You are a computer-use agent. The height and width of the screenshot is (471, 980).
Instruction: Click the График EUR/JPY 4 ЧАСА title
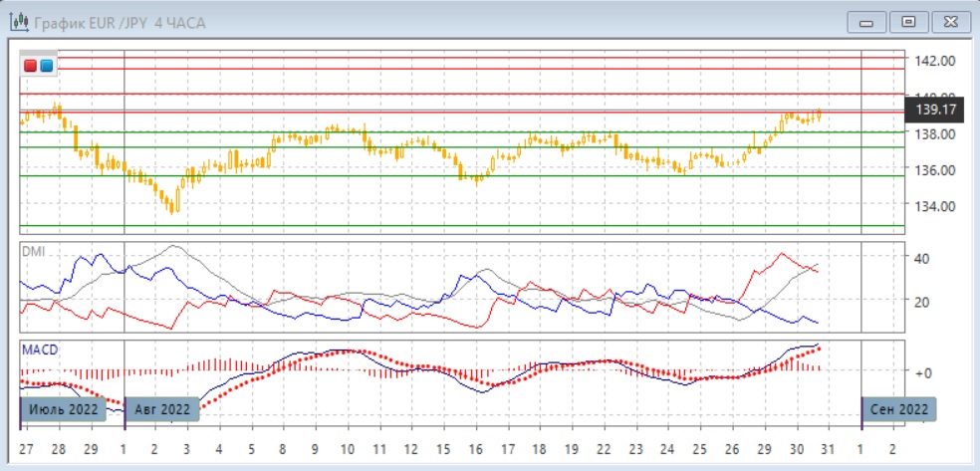[120, 22]
